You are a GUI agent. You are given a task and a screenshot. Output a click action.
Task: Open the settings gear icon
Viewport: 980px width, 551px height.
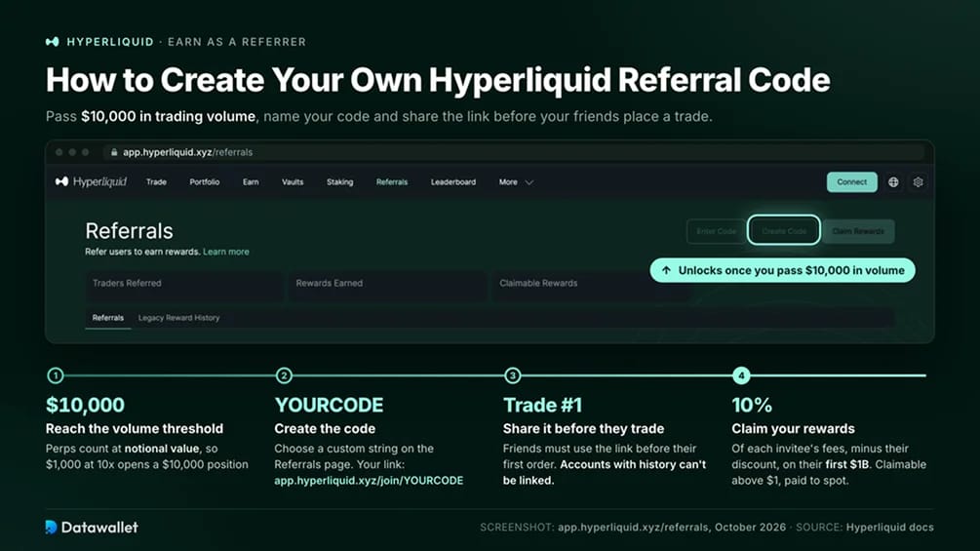point(918,182)
